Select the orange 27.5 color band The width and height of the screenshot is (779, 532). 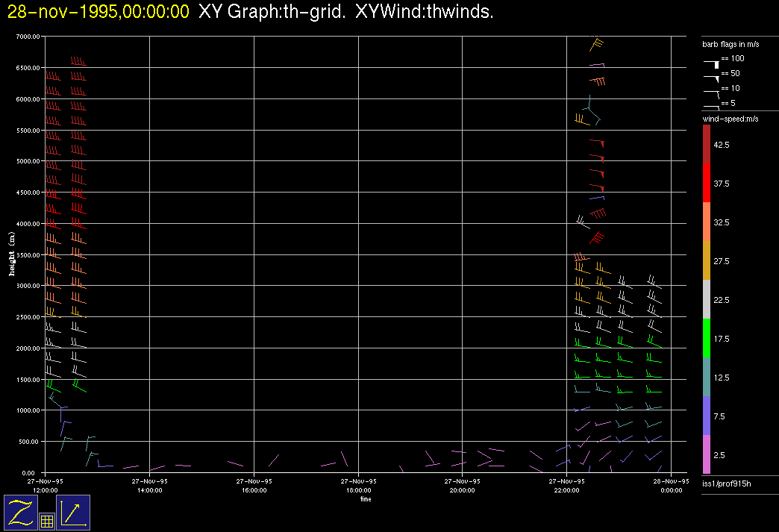point(706,260)
